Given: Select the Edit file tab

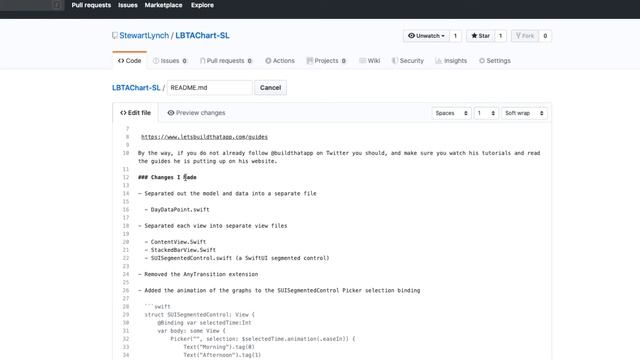Looking at the screenshot, I should point(135,113).
